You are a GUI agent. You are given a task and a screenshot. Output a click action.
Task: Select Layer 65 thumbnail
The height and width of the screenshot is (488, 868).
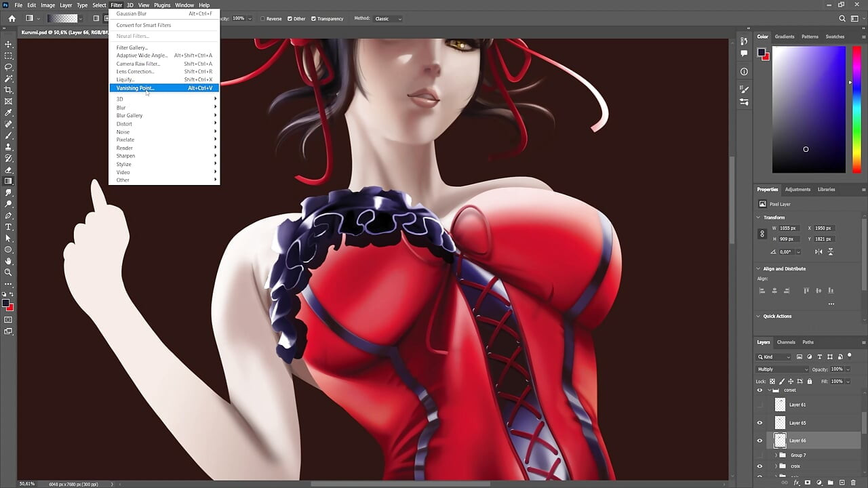click(780, 423)
